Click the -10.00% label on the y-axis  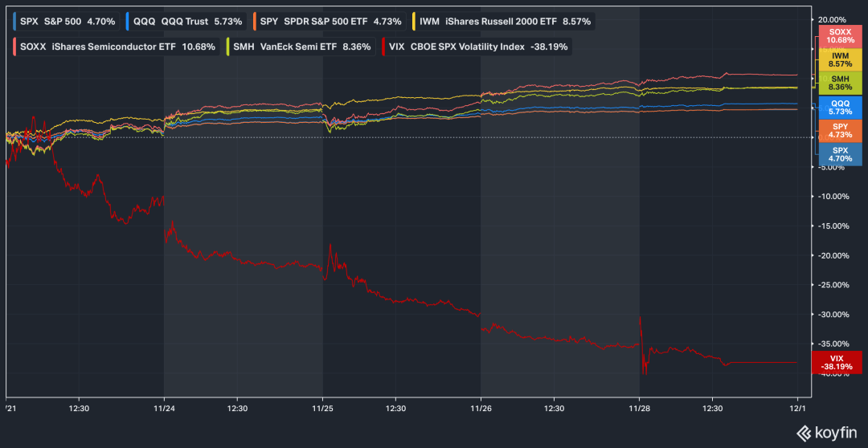(833, 197)
